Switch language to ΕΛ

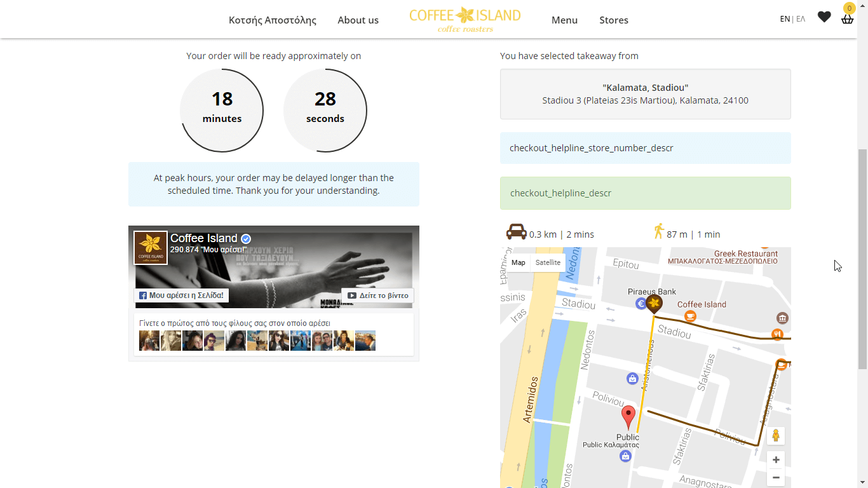point(801,19)
